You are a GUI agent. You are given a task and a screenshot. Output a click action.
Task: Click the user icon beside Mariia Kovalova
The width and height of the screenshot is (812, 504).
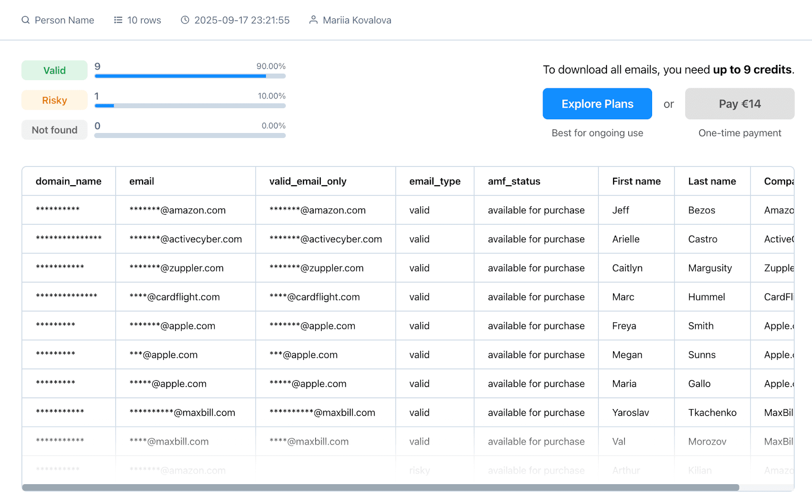314,20
